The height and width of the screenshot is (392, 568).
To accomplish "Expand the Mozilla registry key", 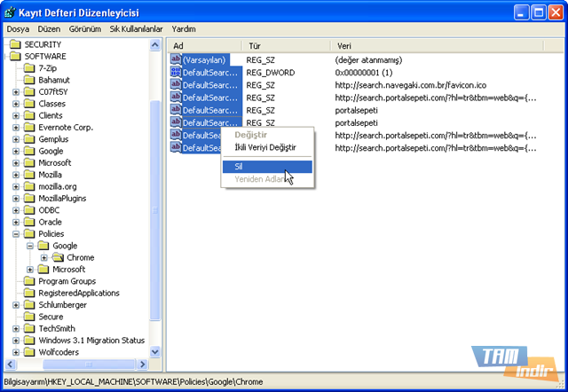I will (16, 175).
